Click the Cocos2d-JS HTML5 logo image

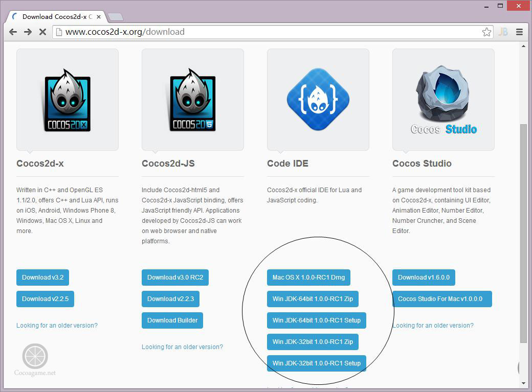[193, 100]
